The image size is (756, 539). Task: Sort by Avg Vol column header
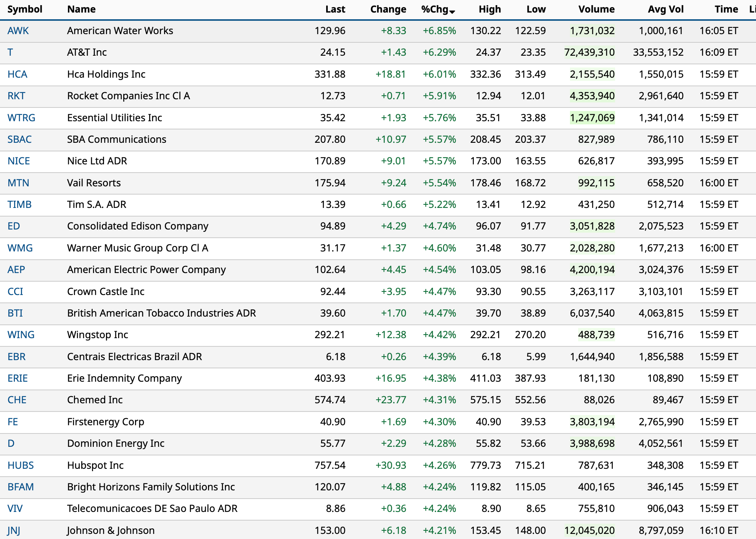pyautogui.click(x=665, y=9)
